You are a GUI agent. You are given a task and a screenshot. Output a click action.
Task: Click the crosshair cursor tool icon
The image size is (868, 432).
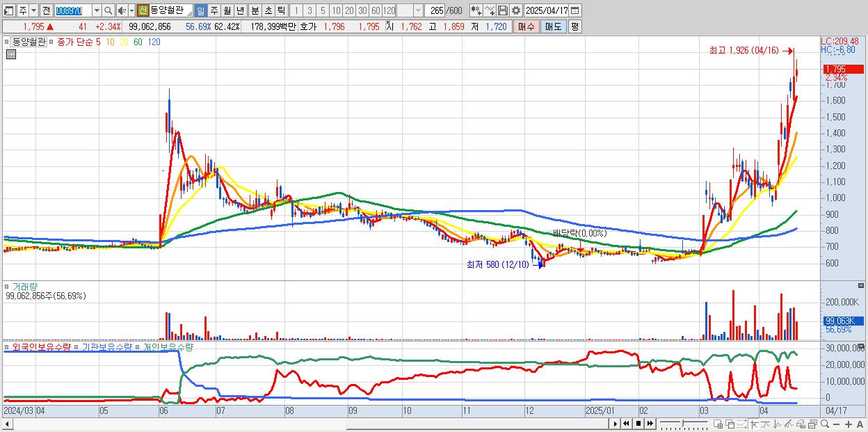(754, 424)
